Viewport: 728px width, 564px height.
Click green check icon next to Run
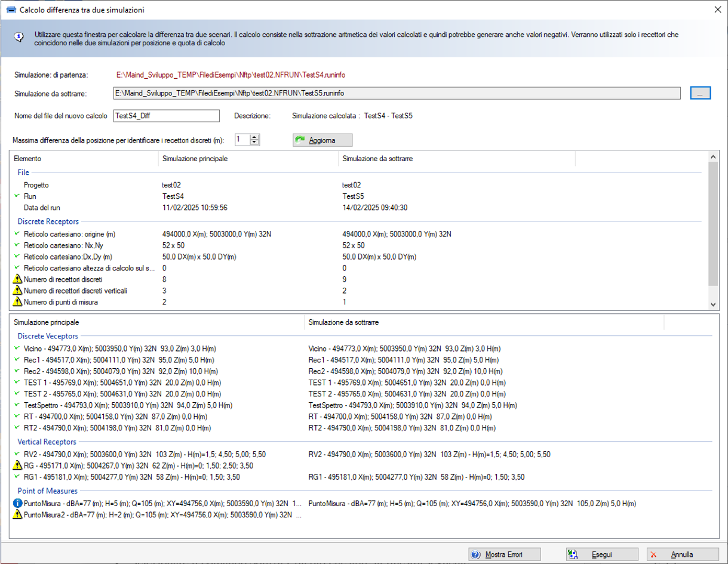17,196
